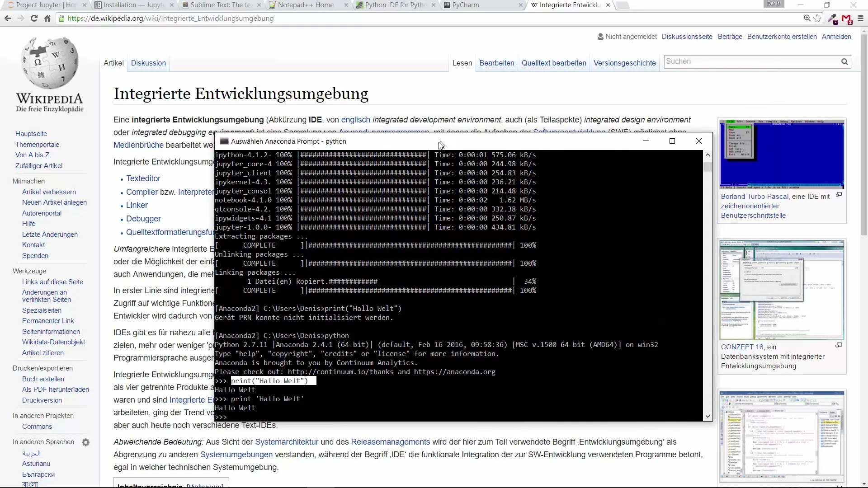The width and height of the screenshot is (868, 488).
Task: Open the browser home page
Action: tap(47, 19)
